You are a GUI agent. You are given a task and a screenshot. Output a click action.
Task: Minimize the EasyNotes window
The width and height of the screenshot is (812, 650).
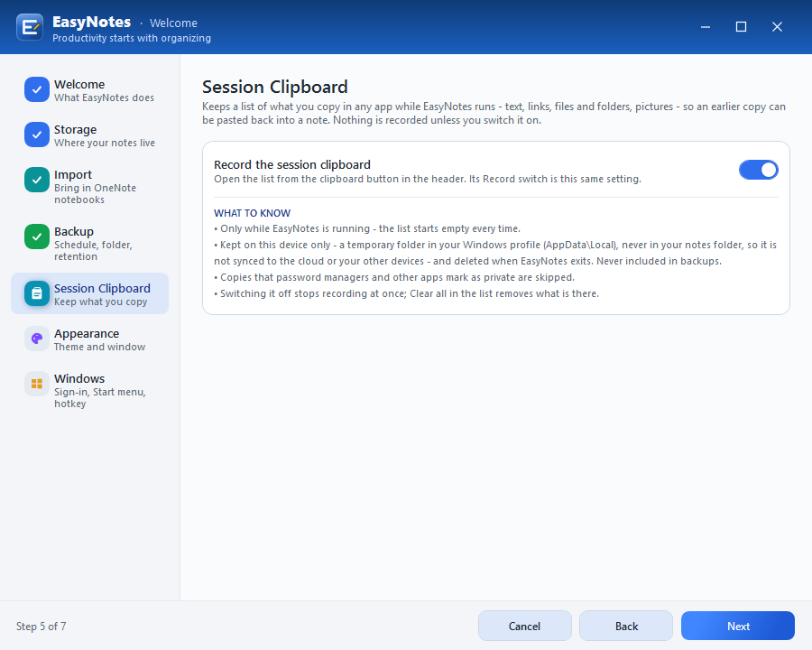[705, 27]
